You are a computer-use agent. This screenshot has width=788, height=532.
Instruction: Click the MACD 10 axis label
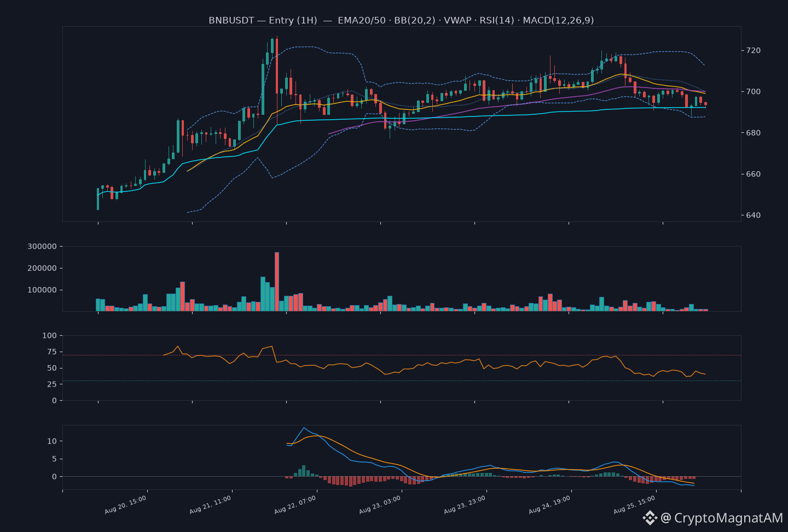point(52,441)
